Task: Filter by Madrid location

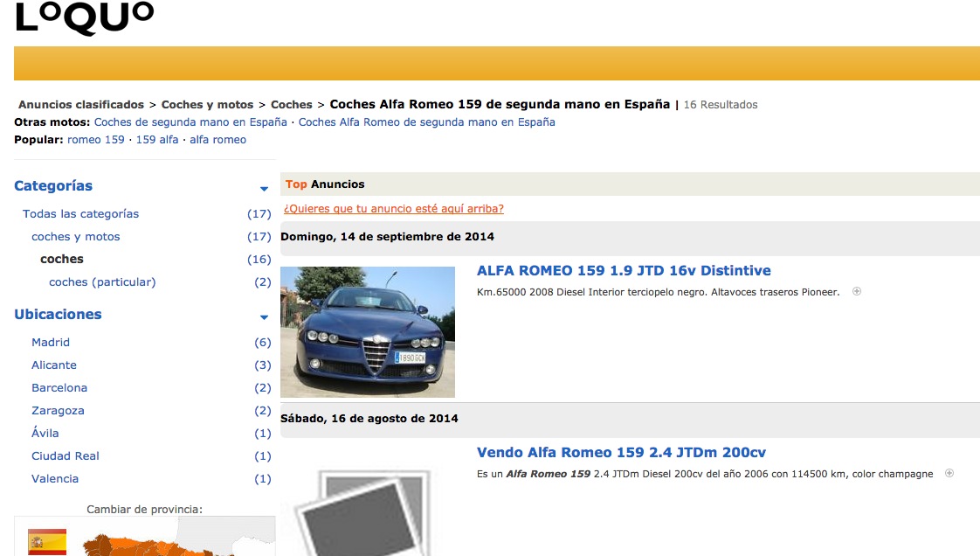Action: 51,343
